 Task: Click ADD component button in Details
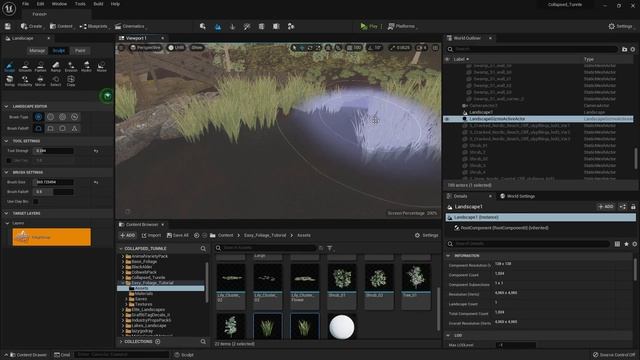point(606,207)
